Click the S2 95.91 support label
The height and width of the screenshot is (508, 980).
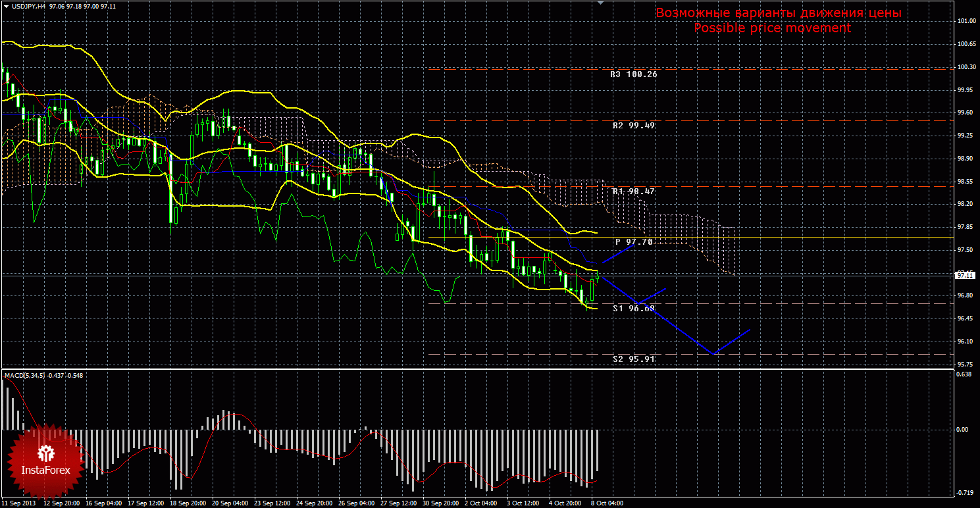click(x=634, y=359)
